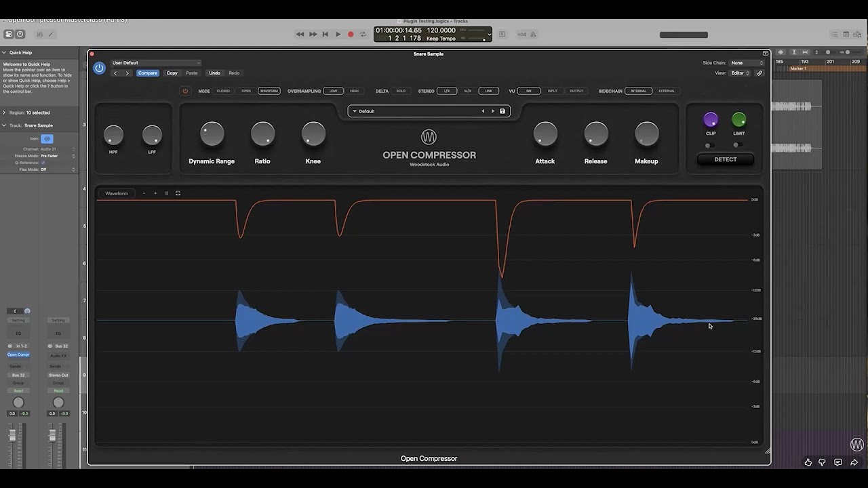The image size is (868, 488).
Task: Open Flex Mode Off dropdown
Action: (x=58, y=169)
